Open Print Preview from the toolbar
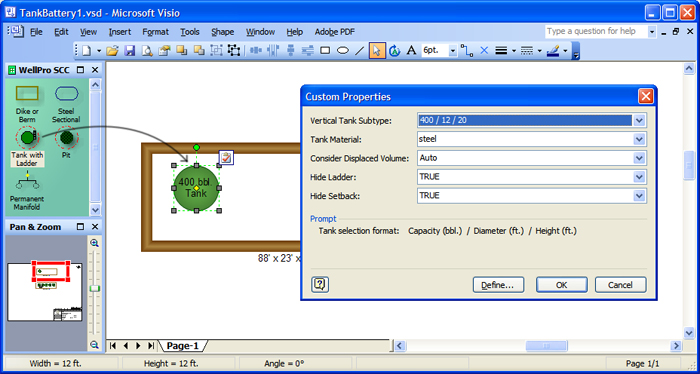The height and width of the screenshot is (374, 700). click(x=147, y=51)
